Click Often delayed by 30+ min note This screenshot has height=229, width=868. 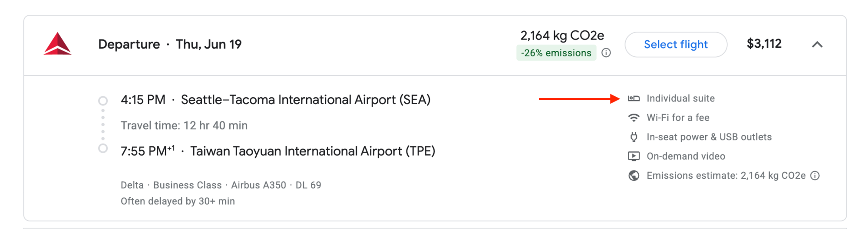[x=178, y=201]
